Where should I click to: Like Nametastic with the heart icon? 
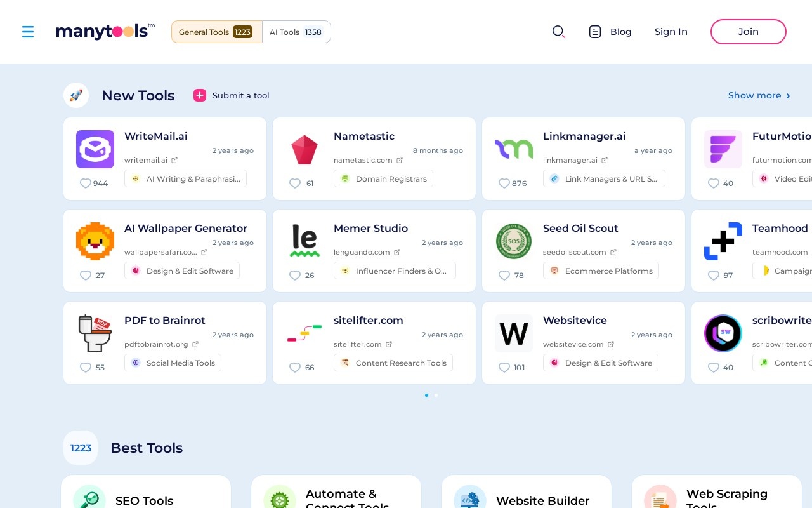(x=295, y=184)
